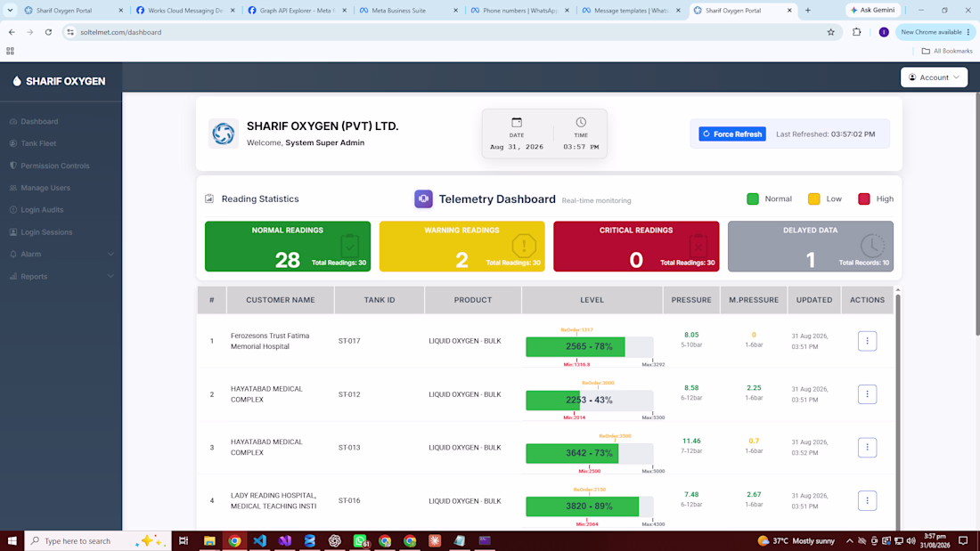
Task: Click the ST-017 level bar 2565 - 78%
Action: pyautogui.click(x=590, y=347)
